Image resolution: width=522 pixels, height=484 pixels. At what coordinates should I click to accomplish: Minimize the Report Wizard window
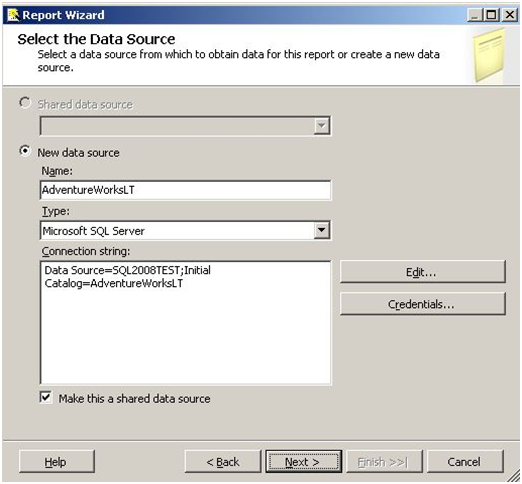(x=474, y=15)
